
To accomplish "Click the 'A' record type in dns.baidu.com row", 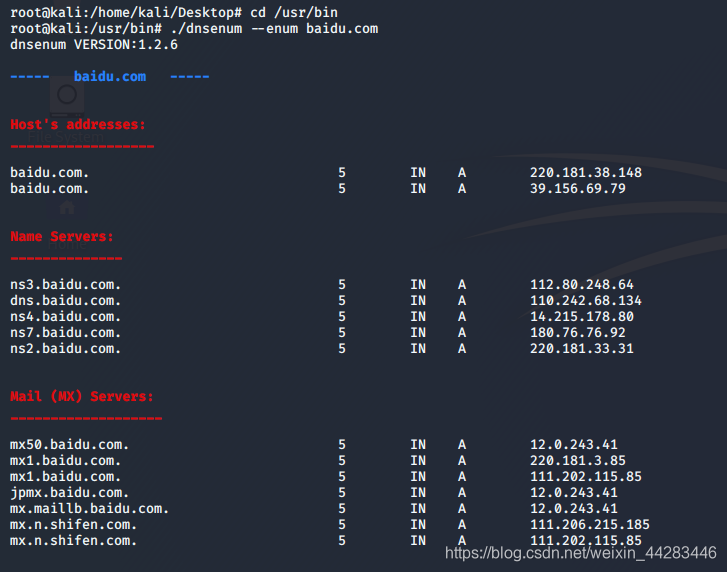I will 462,300.
